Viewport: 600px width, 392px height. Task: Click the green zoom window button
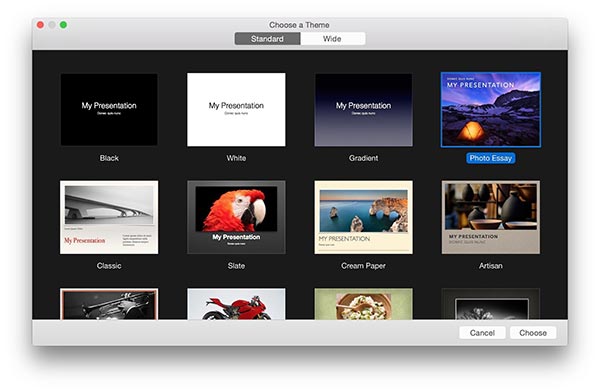(64, 25)
